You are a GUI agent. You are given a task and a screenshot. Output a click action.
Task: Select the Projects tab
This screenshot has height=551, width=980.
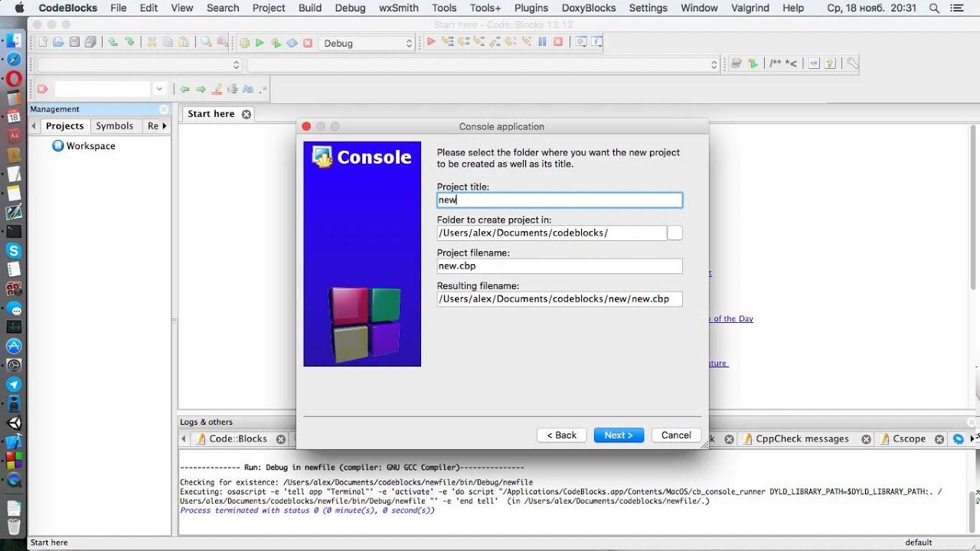pyautogui.click(x=64, y=126)
